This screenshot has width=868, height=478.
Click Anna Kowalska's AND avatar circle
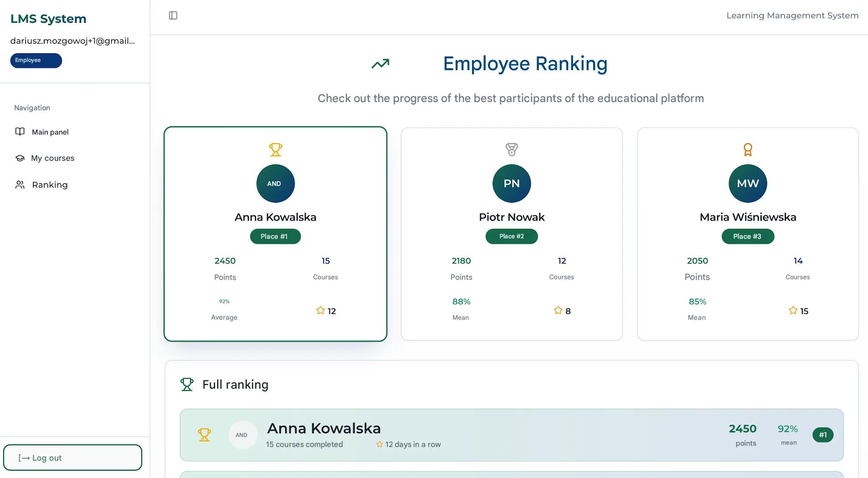point(275,184)
